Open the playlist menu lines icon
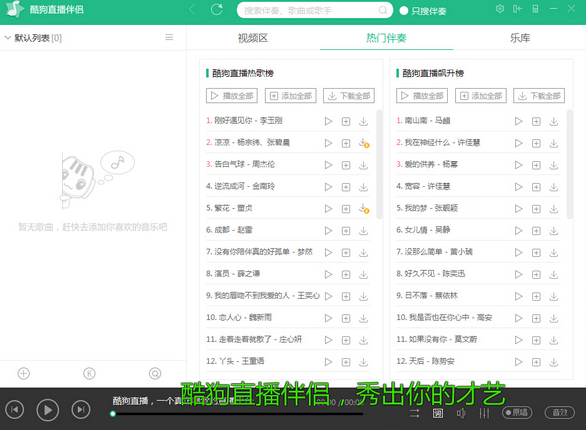 [169, 37]
